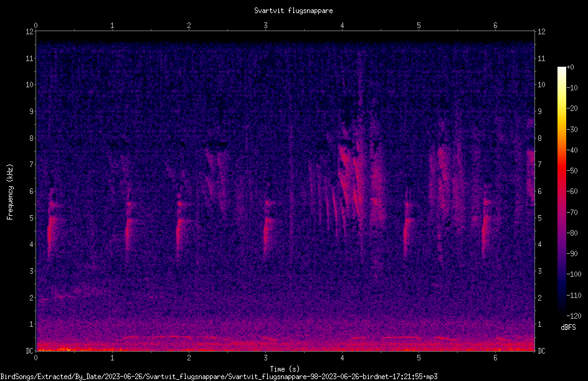Click "3" on the top time axis
The image size is (588, 381).
pyautogui.click(x=265, y=26)
